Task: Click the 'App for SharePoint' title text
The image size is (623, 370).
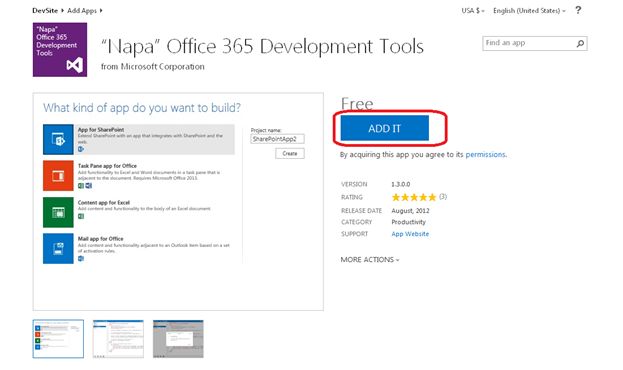Action: (101, 130)
